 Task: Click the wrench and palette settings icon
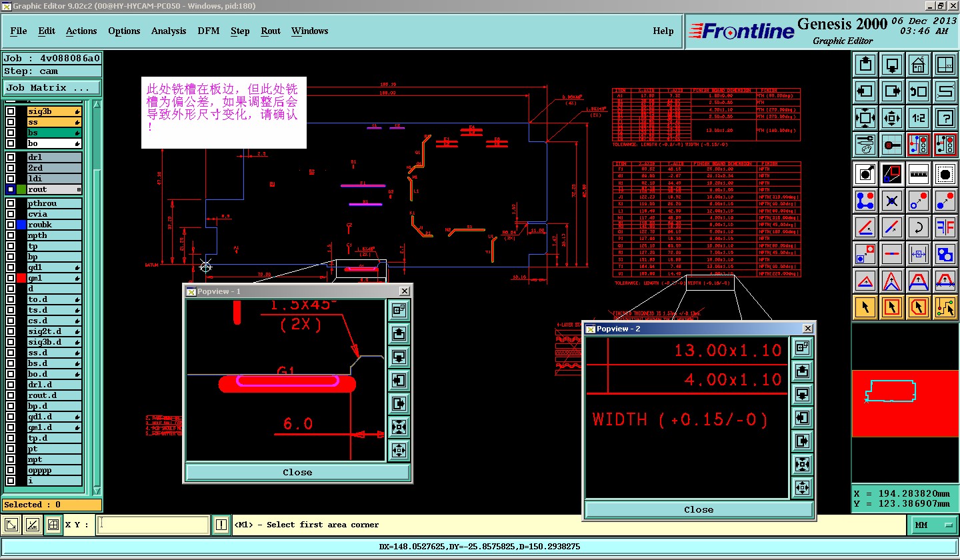[865, 144]
